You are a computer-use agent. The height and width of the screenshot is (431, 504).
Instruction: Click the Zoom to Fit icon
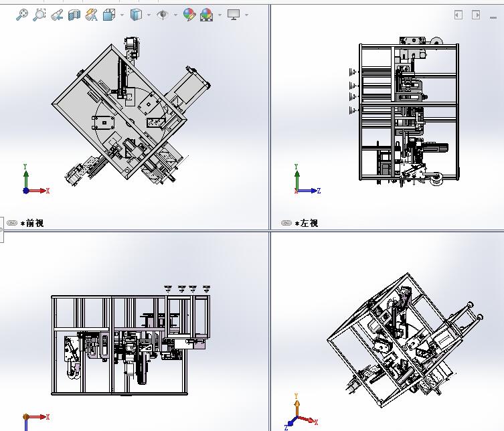pyautogui.click(x=22, y=15)
